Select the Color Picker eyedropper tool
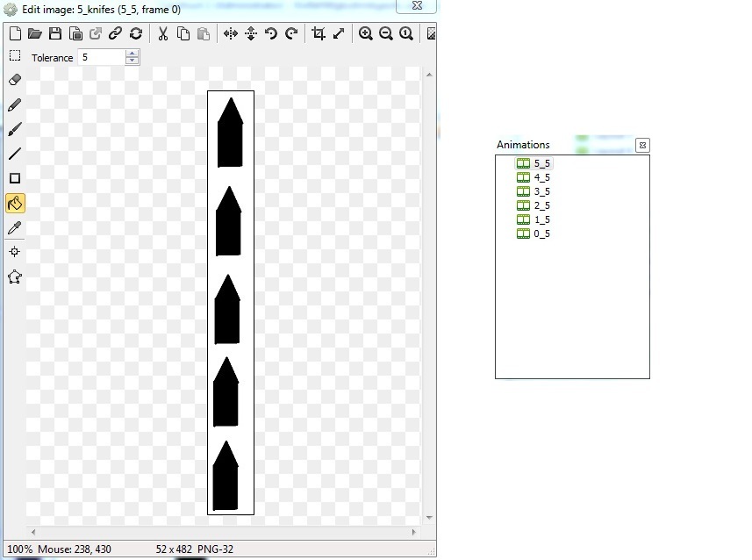752x560 pixels. pos(14,228)
